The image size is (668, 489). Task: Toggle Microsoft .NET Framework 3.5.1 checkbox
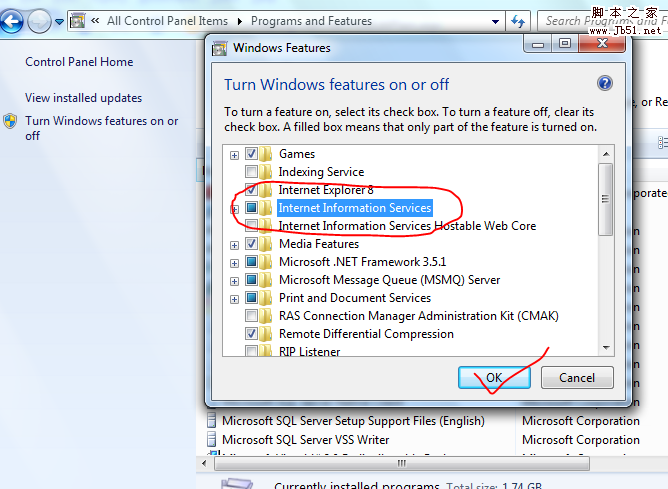251,262
